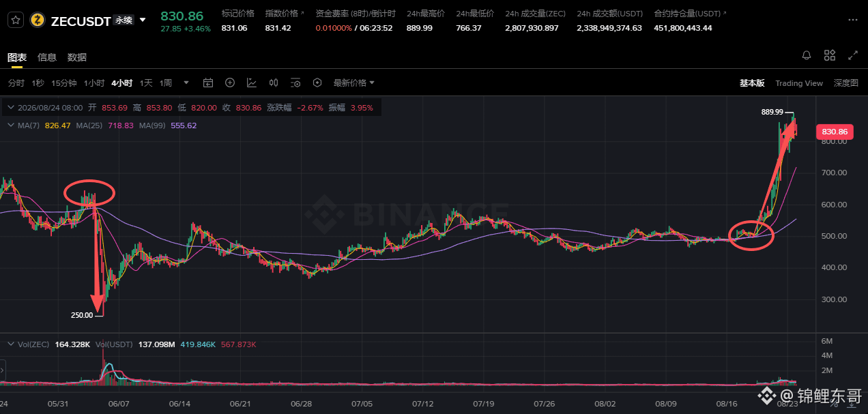
Task: Click the 250.00 low price marker
Action: (81, 315)
